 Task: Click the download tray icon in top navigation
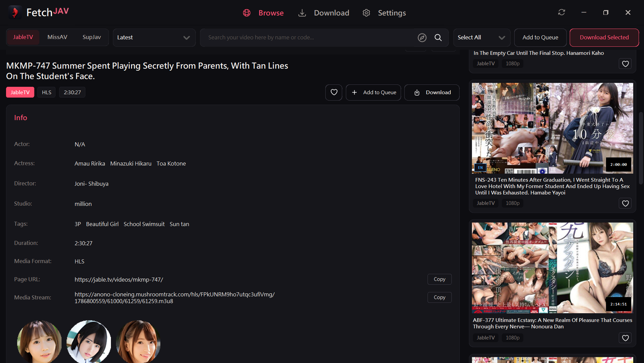302,13
